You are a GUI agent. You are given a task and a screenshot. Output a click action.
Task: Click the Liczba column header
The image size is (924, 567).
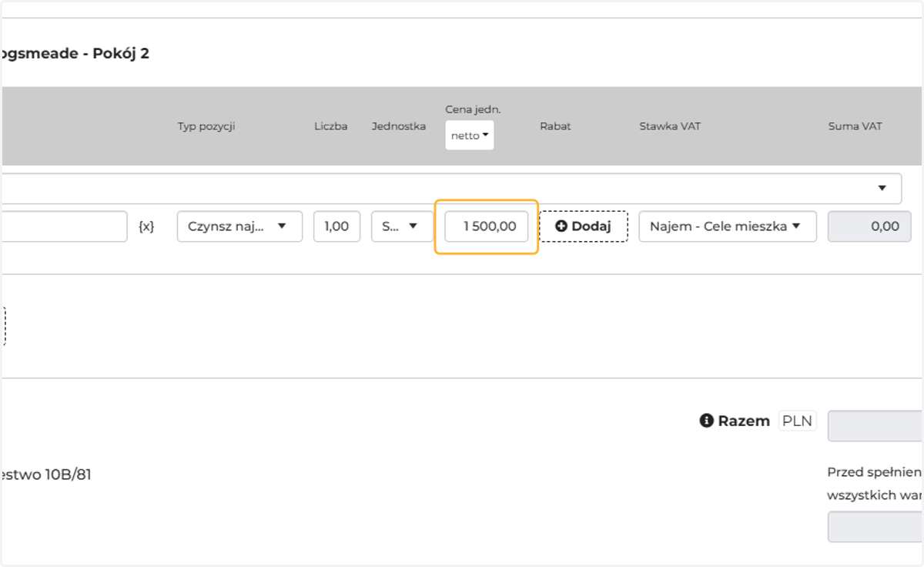click(x=330, y=126)
